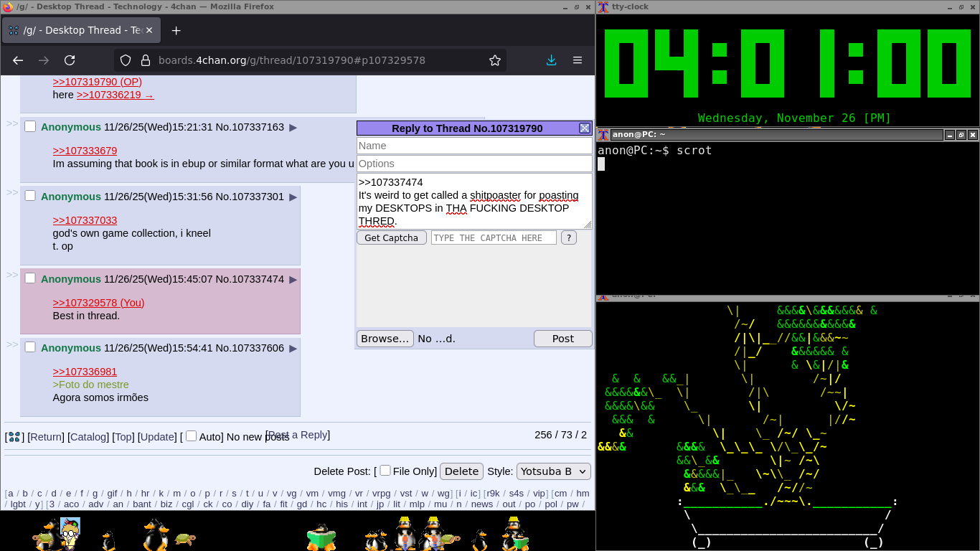Open the Catalog link
980x551 pixels.
tap(88, 437)
